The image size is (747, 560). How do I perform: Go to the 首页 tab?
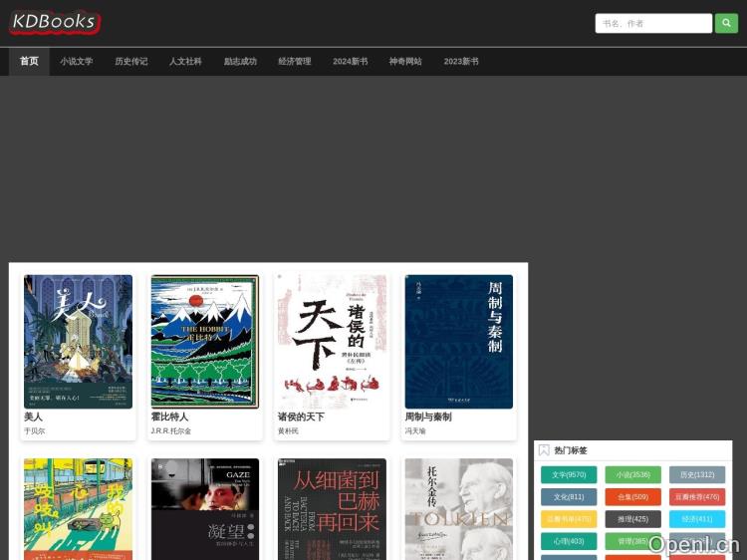click(x=29, y=62)
